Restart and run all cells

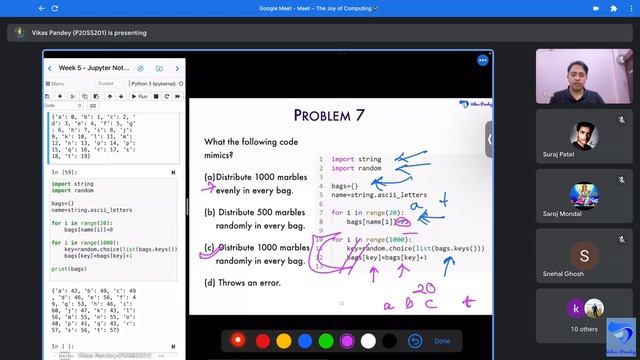(x=178, y=96)
